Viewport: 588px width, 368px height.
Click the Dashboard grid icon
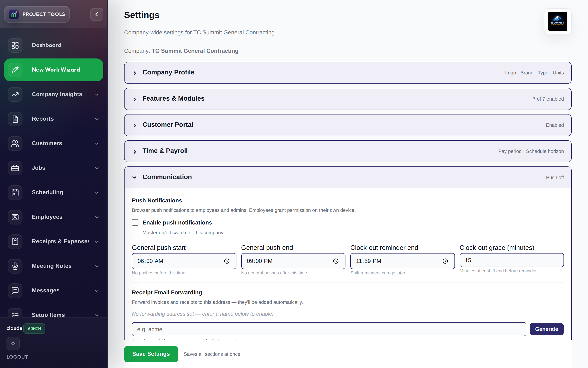[15, 45]
